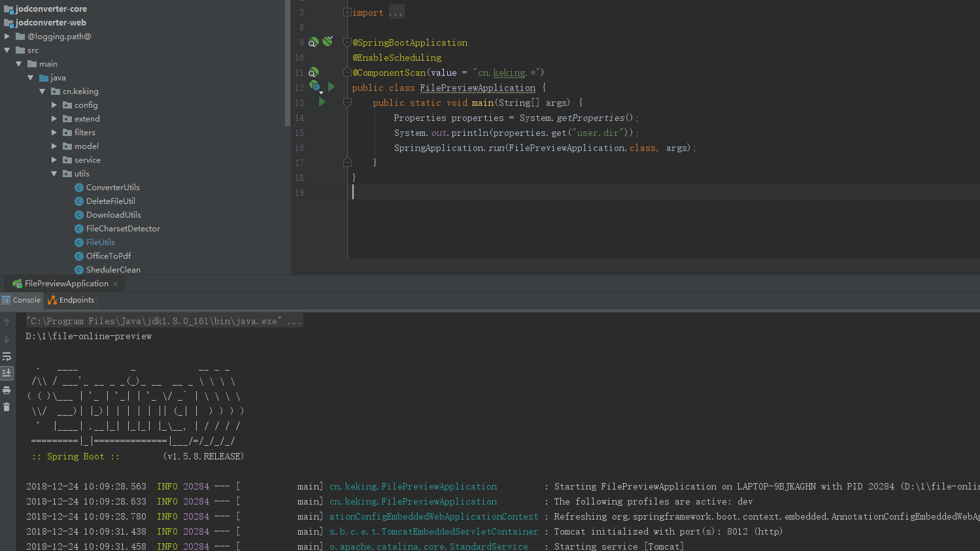Open ShedulerClean class in tree
Screen dimensions: 980x551
pos(113,270)
